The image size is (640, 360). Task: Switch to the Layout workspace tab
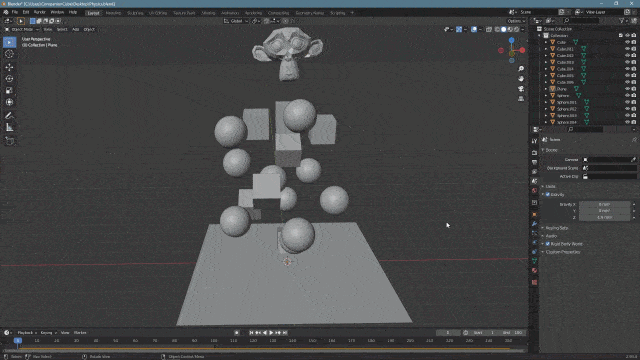coord(93,13)
